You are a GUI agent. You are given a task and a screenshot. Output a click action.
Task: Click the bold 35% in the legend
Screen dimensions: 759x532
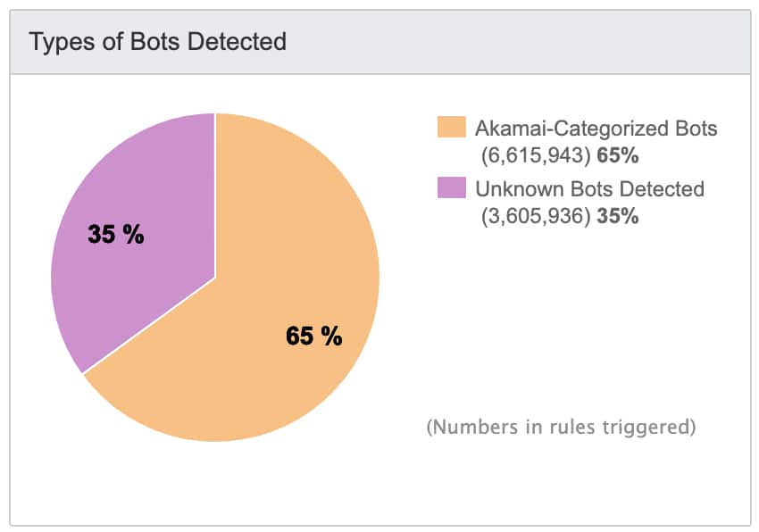618,216
